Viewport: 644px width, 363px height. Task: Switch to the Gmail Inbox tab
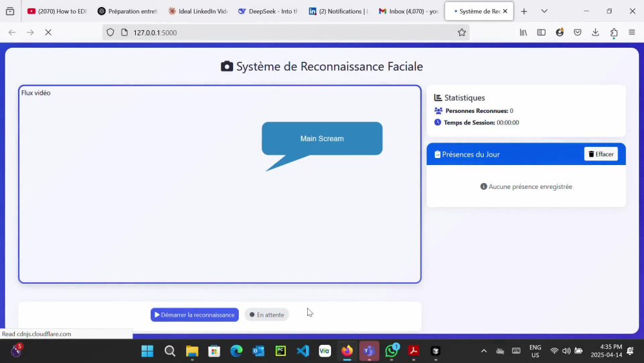(409, 11)
